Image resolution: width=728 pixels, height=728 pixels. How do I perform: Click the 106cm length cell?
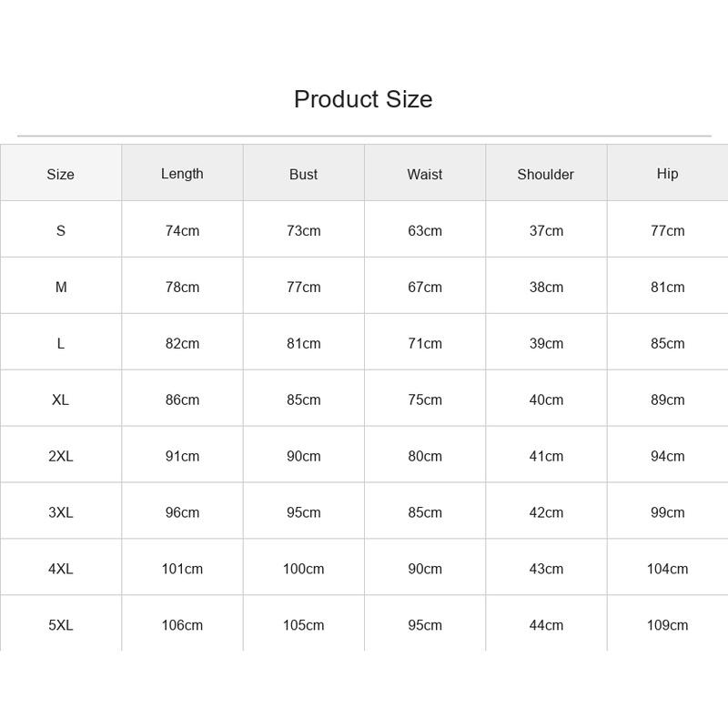coord(182,625)
